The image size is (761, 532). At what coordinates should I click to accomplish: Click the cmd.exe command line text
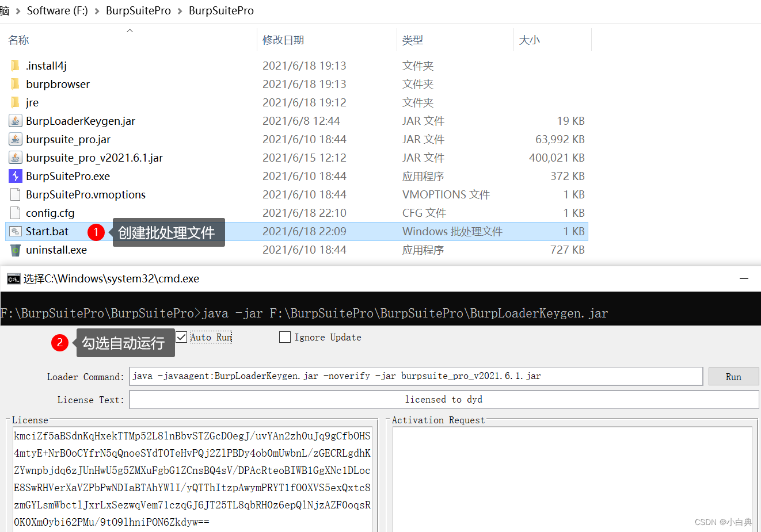pyautogui.click(x=305, y=313)
